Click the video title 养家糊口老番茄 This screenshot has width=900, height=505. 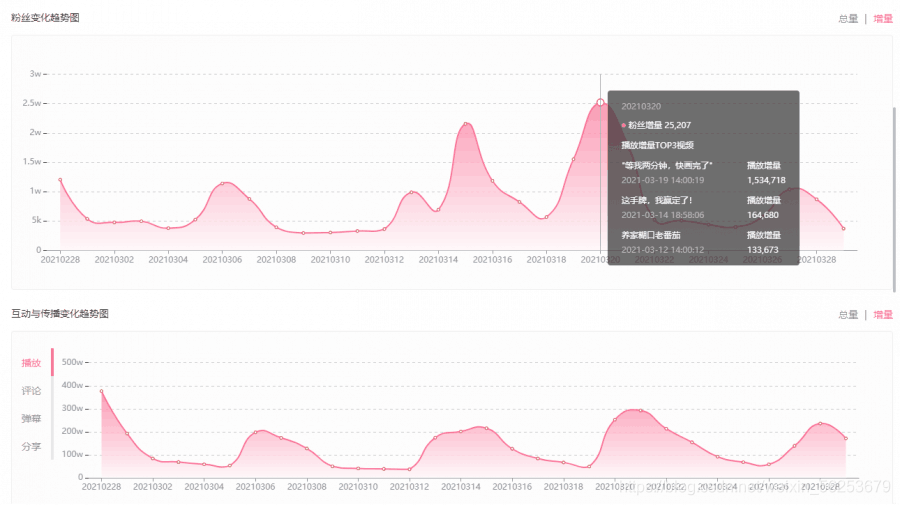(x=651, y=235)
